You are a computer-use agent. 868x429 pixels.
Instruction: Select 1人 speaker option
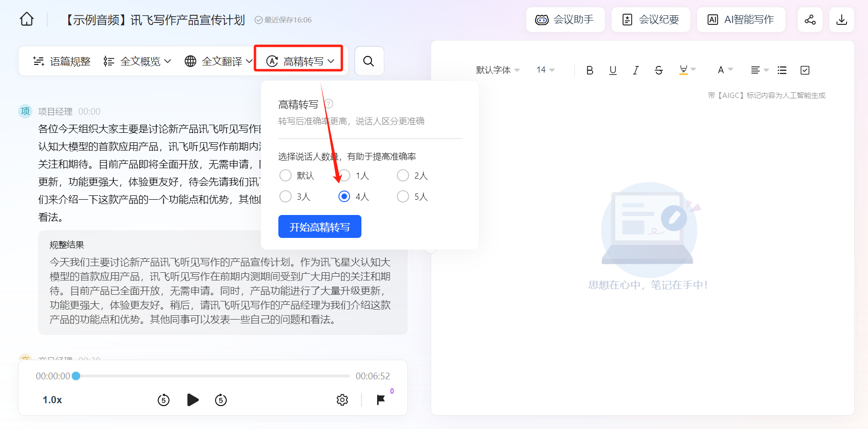tap(354, 175)
